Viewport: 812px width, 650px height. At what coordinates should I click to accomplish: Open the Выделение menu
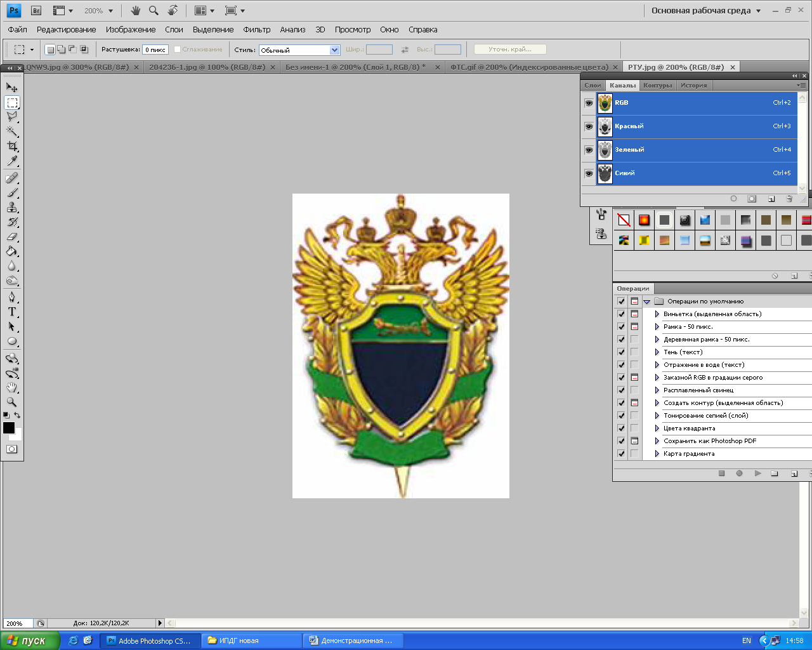[x=213, y=30]
